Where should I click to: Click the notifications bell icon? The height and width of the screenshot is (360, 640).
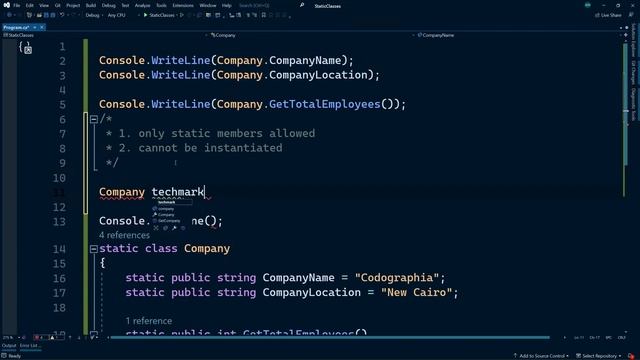tap(631, 356)
